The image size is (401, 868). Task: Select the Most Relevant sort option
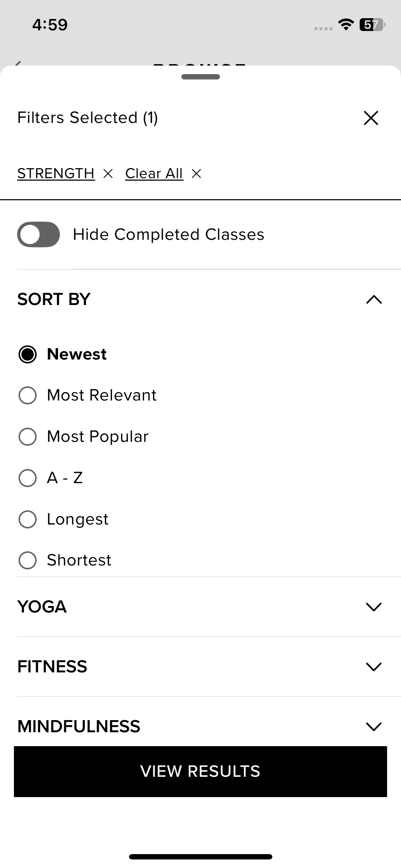[x=27, y=395]
